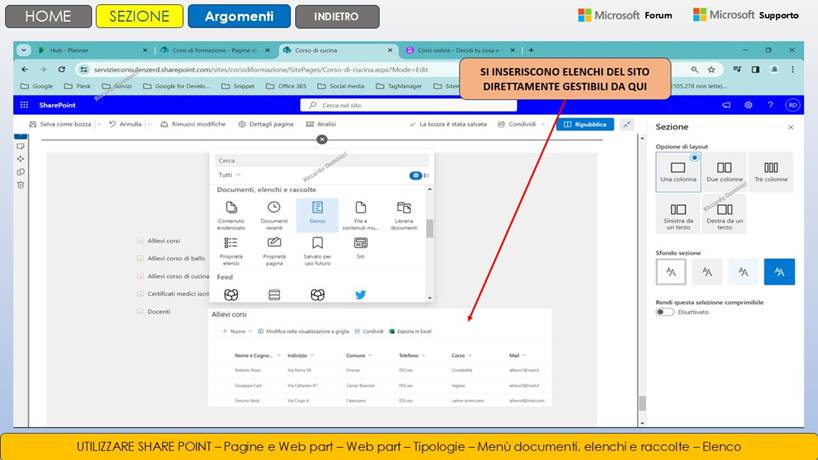Open the Social media bookmarks folder
The width and height of the screenshot is (818, 460).
(x=340, y=86)
